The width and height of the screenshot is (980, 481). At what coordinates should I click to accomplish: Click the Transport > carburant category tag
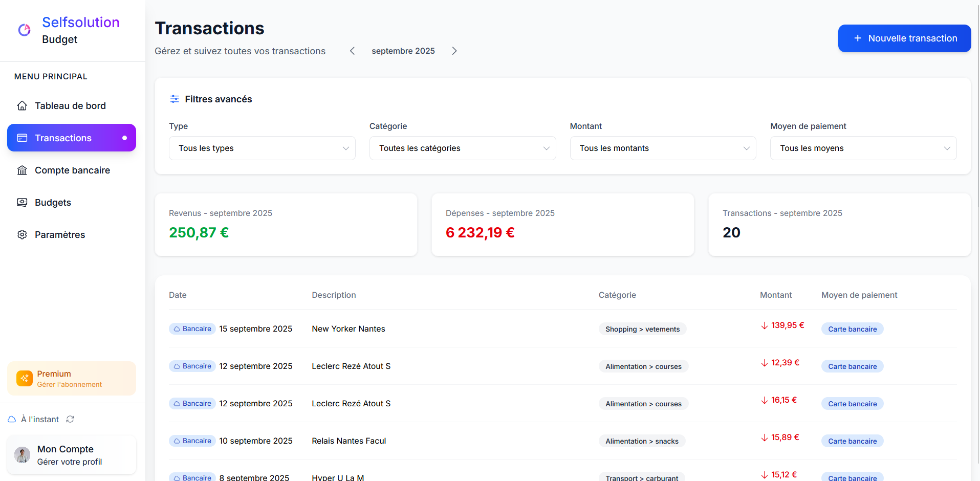click(x=642, y=477)
